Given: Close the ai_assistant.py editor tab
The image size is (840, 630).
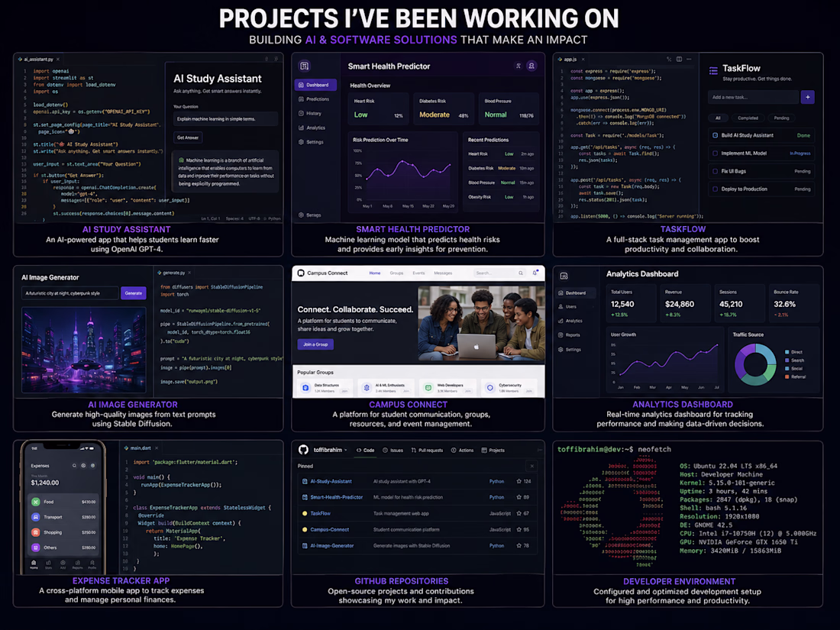Looking at the screenshot, I should [58, 59].
